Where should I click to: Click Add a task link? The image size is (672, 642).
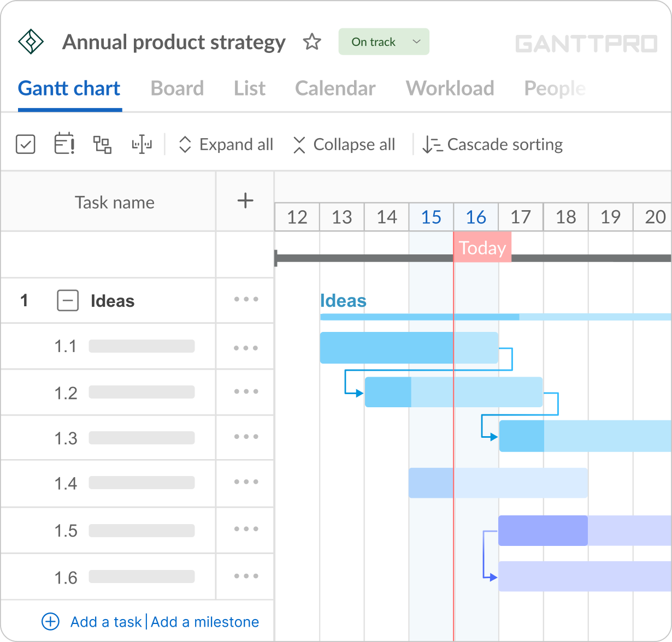(106, 622)
